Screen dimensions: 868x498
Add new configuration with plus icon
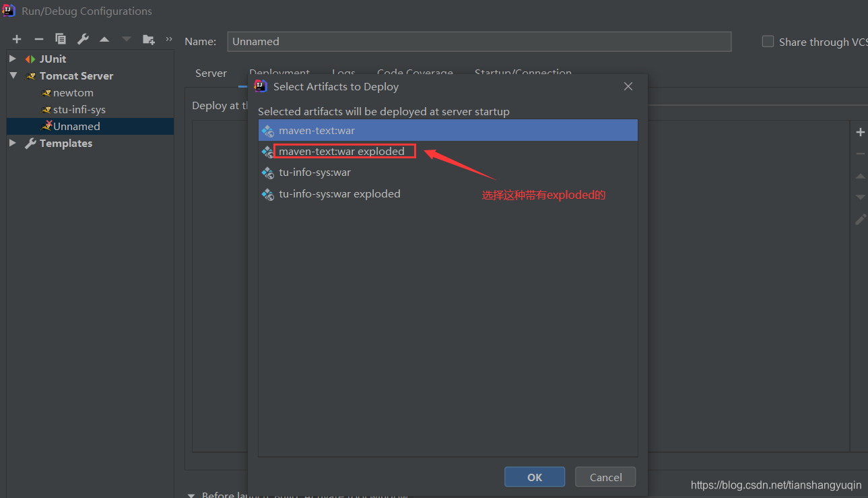(x=17, y=40)
